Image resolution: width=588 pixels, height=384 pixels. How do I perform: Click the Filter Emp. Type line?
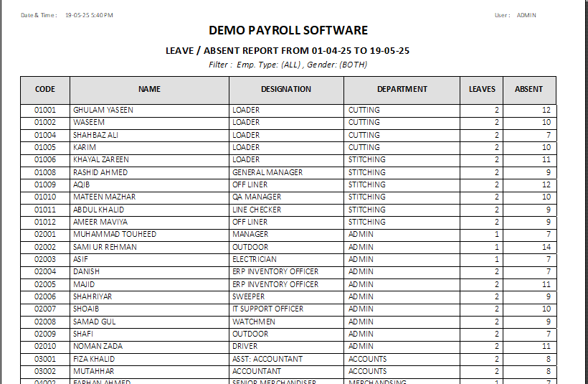tap(288, 65)
